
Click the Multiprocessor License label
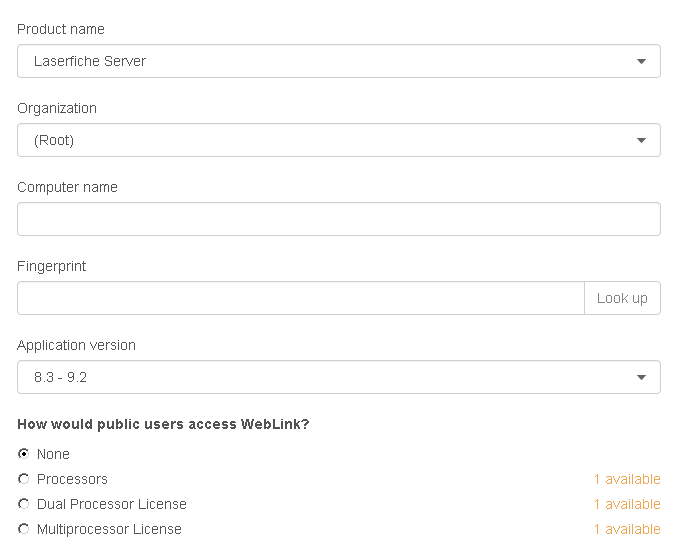pyautogui.click(x=109, y=529)
